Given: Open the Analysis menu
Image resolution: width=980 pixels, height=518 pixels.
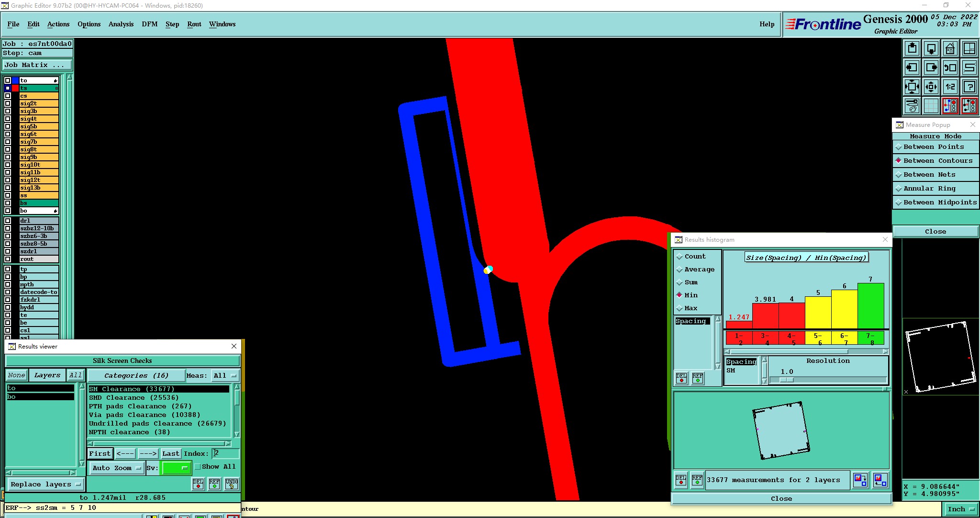Looking at the screenshot, I should tap(121, 24).
